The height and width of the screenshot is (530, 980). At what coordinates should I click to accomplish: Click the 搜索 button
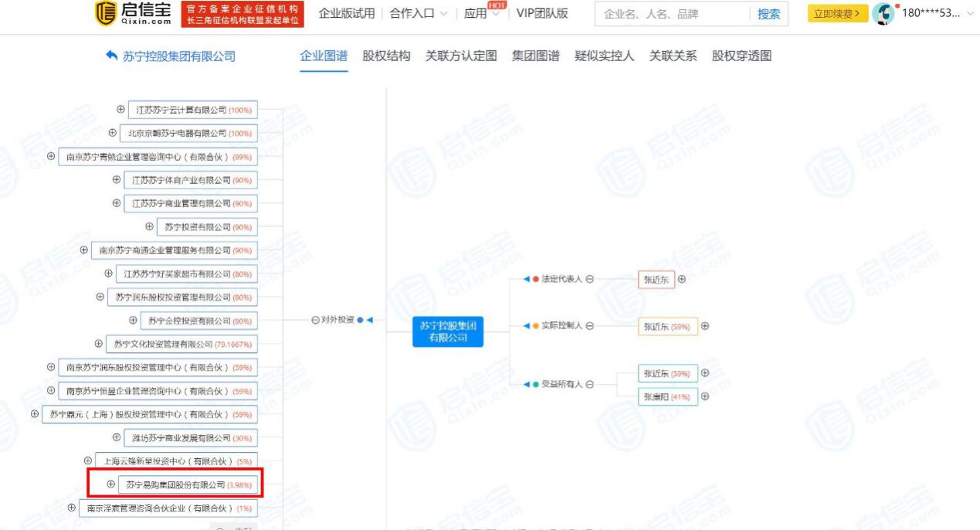[x=768, y=14]
